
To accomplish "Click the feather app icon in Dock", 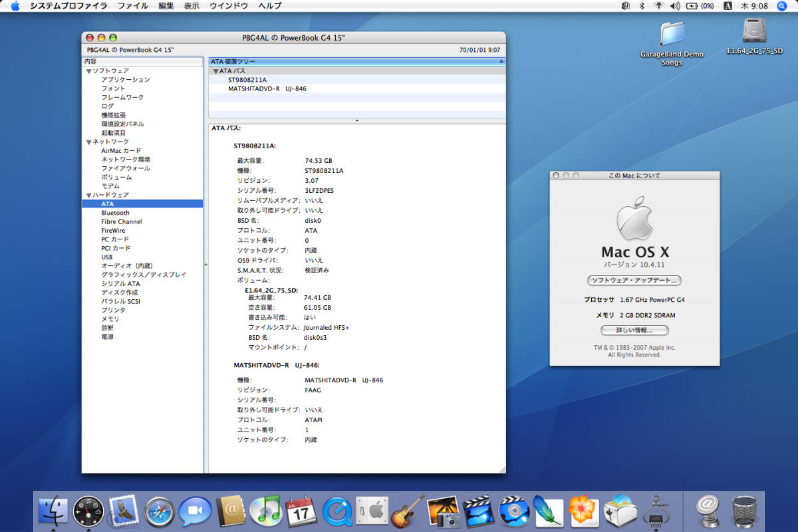I will [549, 511].
